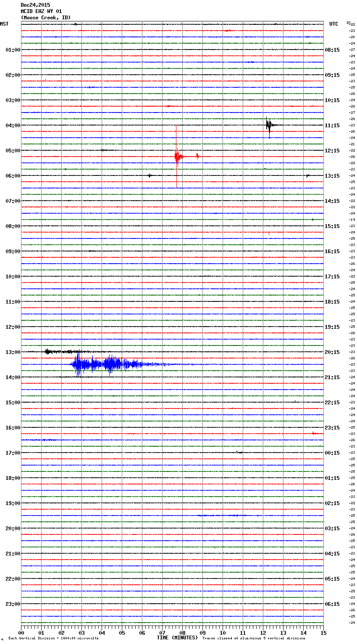The height and width of the screenshot is (644, 357).
Task: Select the 04:00 MST row label
Action: 13,126
